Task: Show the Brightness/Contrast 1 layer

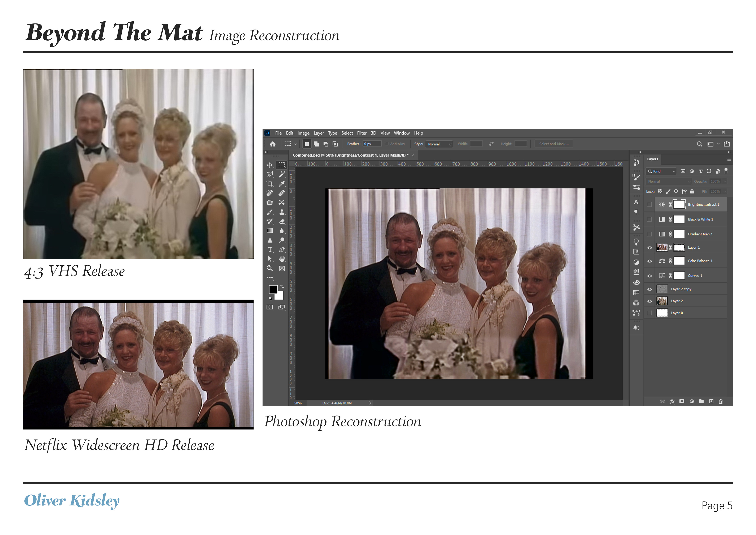Action: pos(649,205)
